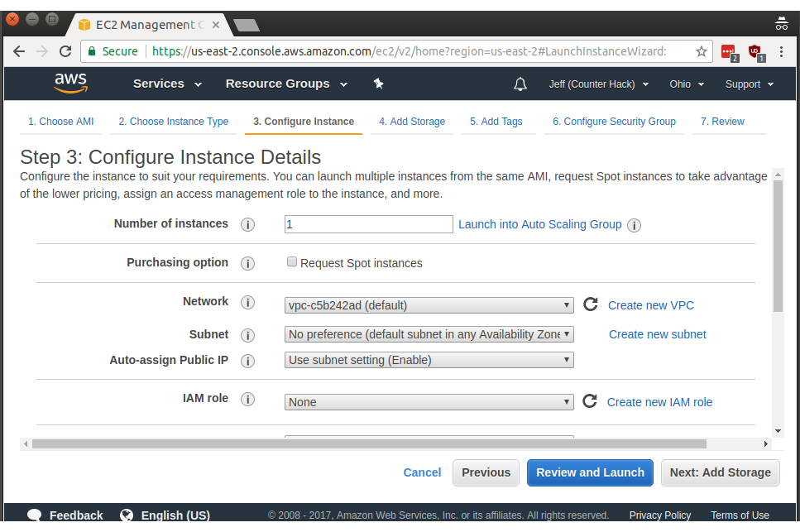Go to step 2. Choose Instance Type
The image size is (800, 532).
(x=174, y=122)
